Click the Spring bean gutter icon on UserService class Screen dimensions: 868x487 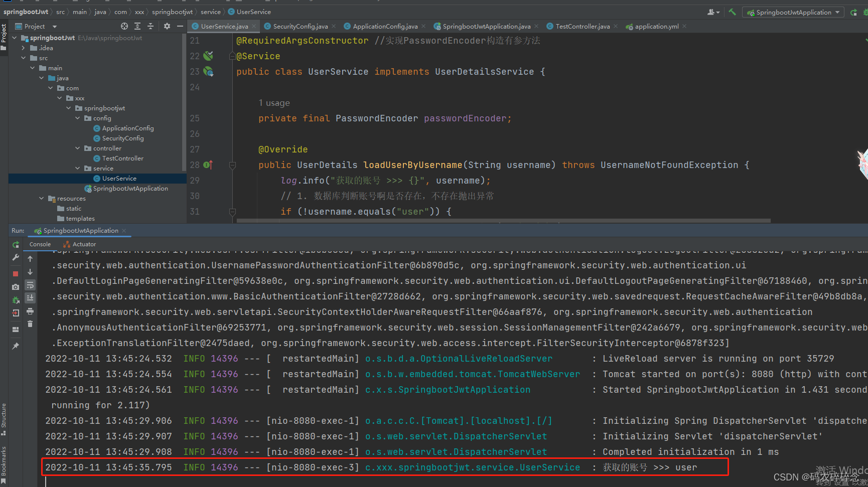click(x=208, y=72)
